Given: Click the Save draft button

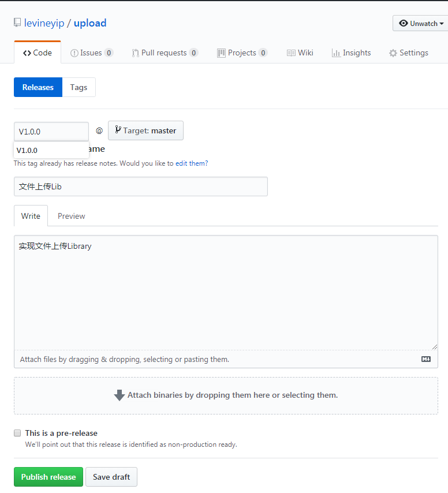Looking at the screenshot, I should coord(111,477).
